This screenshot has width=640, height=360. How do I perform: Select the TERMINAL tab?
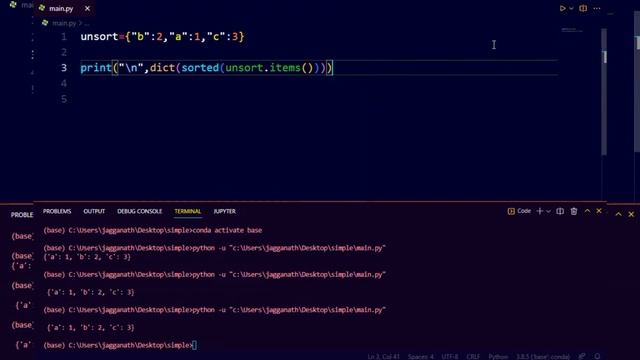188,211
